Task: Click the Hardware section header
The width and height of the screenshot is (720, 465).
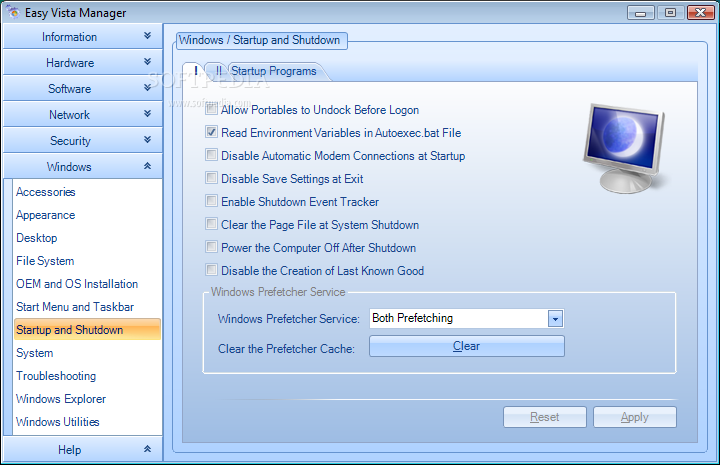Action: (x=83, y=62)
